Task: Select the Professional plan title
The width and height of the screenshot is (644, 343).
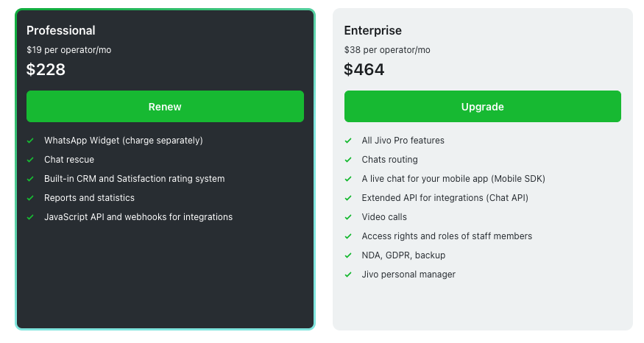Action: 61,30
